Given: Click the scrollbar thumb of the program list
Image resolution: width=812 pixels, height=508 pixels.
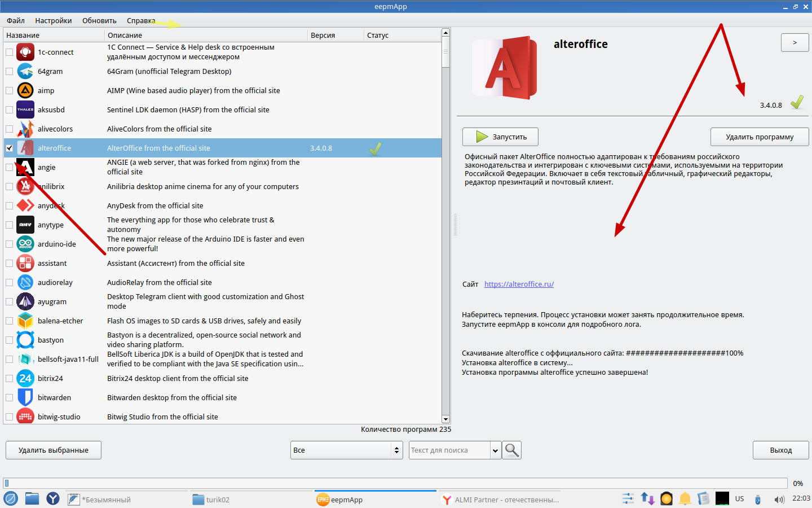Looking at the screenshot, I should point(445,52).
